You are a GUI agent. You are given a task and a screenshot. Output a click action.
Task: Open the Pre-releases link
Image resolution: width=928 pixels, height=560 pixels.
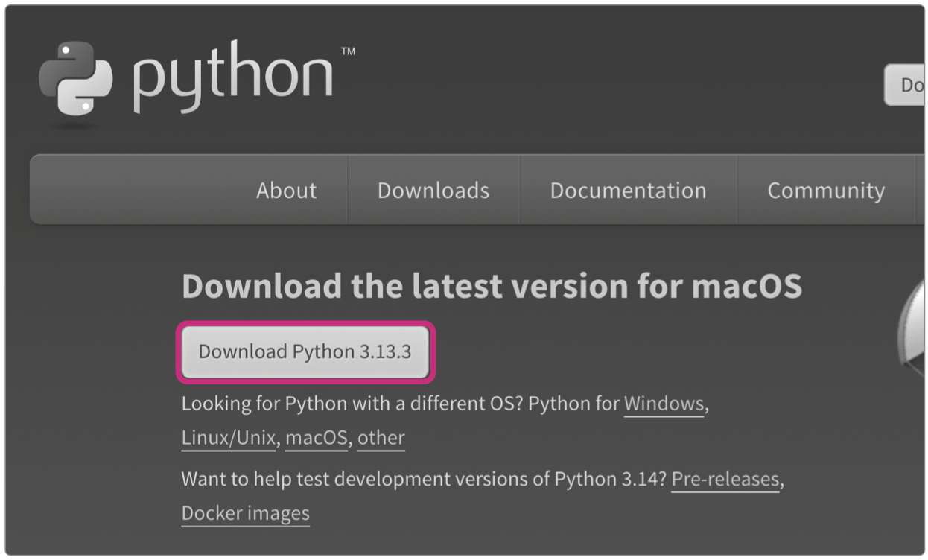tap(725, 479)
